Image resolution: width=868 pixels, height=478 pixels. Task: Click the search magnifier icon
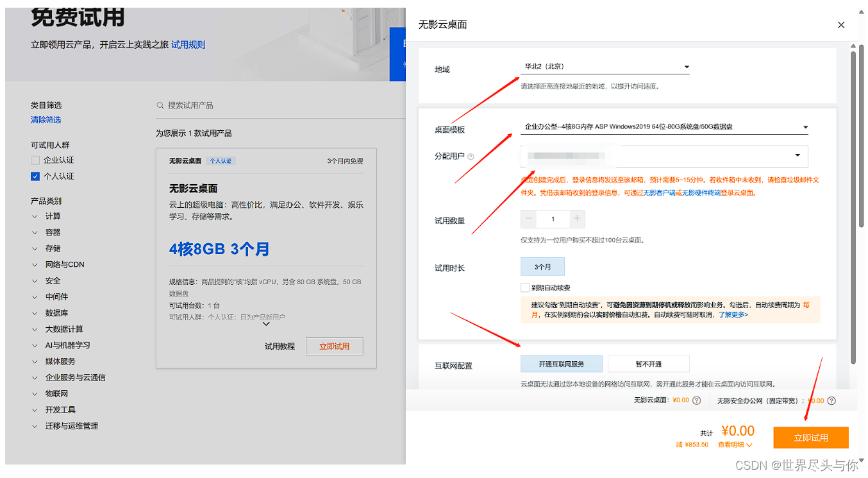click(160, 105)
